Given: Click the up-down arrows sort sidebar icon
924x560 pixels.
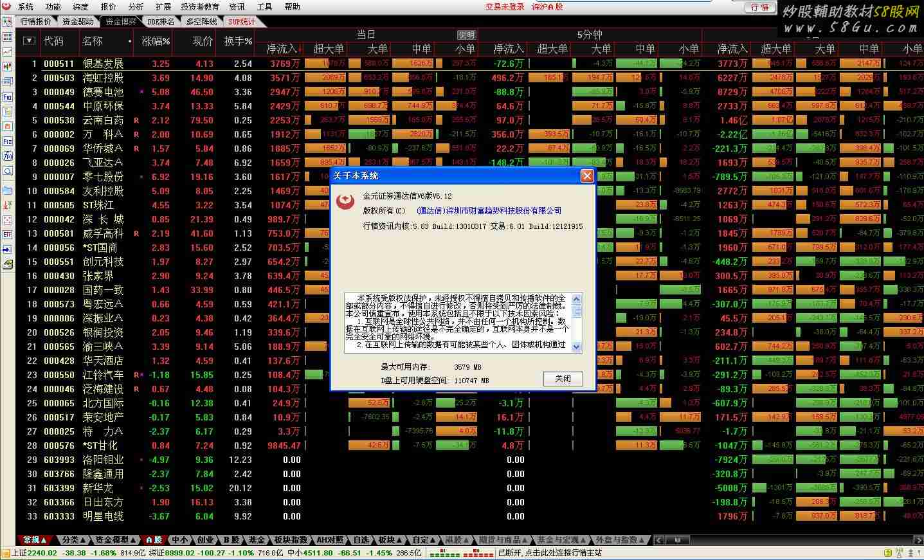Looking at the screenshot, I should (x=7, y=205).
